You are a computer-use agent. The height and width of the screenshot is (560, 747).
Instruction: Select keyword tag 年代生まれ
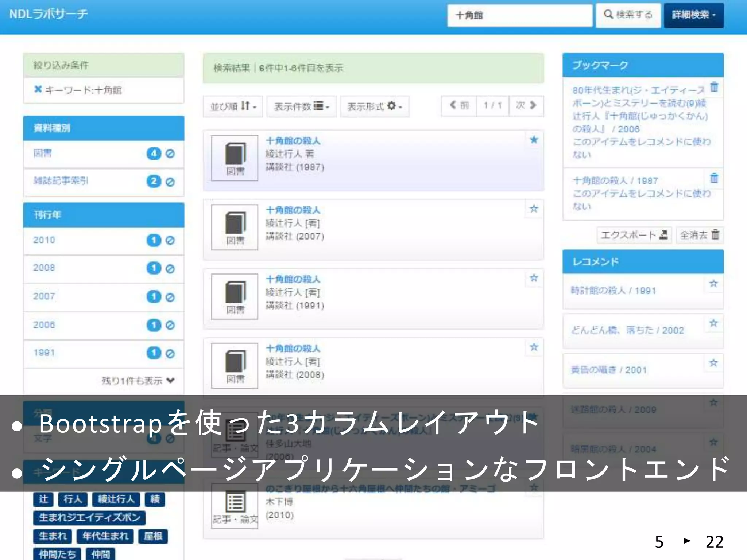click(105, 536)
